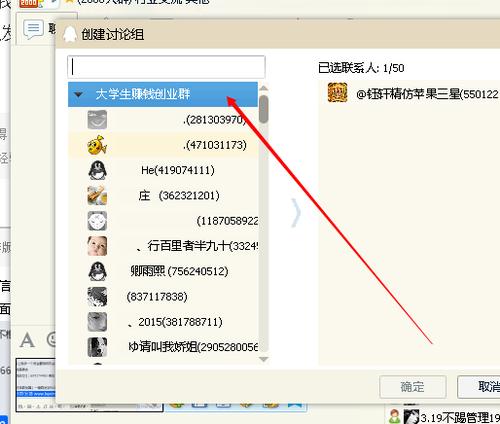Image resolution: width=500 pixels, height=424 pixels.
Task: Click avatar of selected contact @钰轩精仿苹果三星
Action: (x=337, y=93)
